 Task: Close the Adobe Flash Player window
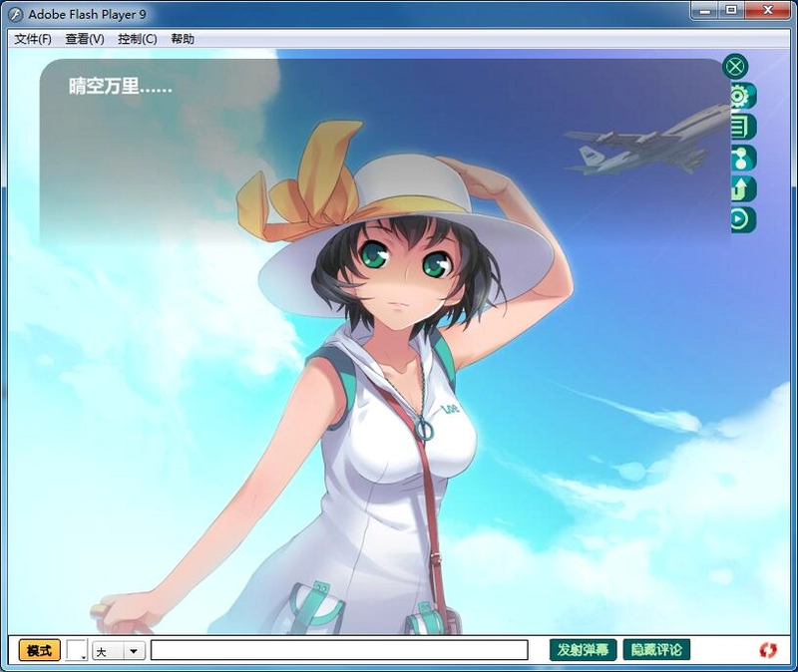coord(768,10)
